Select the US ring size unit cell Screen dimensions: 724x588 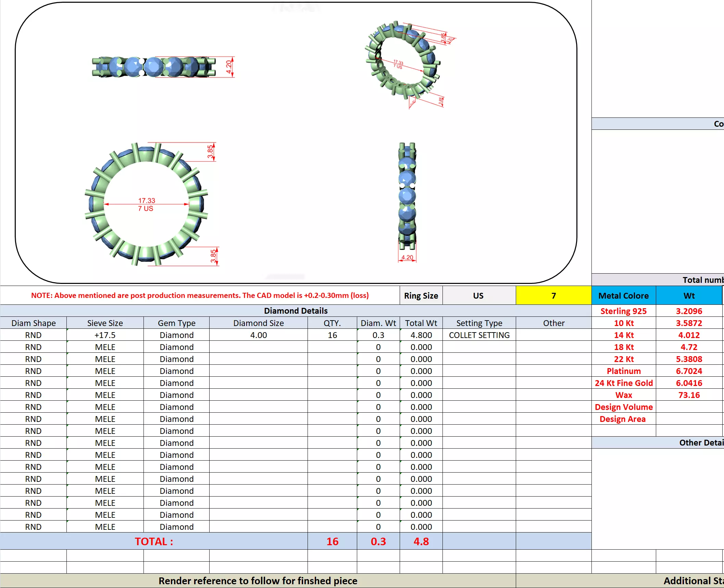tap(478, 296)
